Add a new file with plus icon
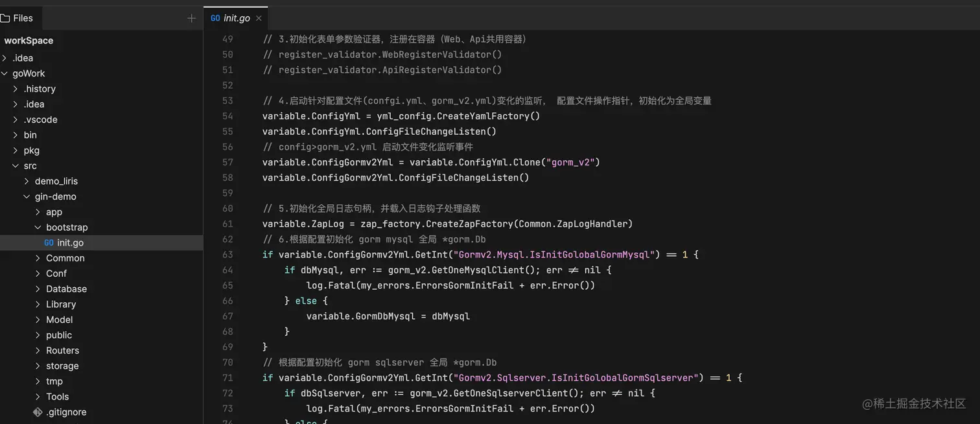The width and height of the screenshot is (980, 424). [191, 18]
